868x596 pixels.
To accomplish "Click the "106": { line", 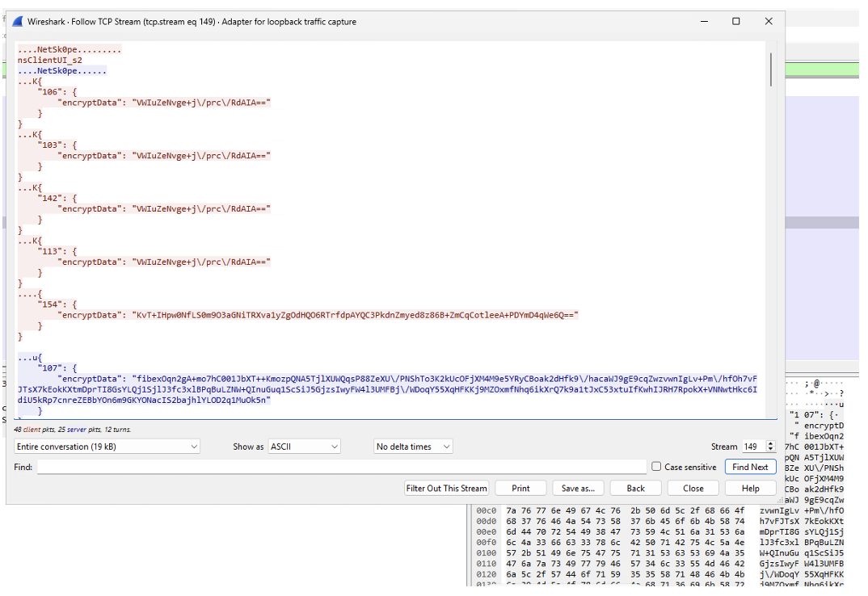I will tap(57, 92).
